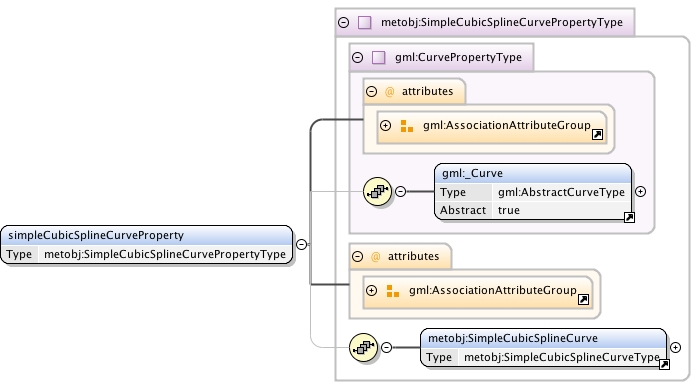691x382 pixels.
Task: Expand the gml:_Curve element
Action: [x=641, y=191]
